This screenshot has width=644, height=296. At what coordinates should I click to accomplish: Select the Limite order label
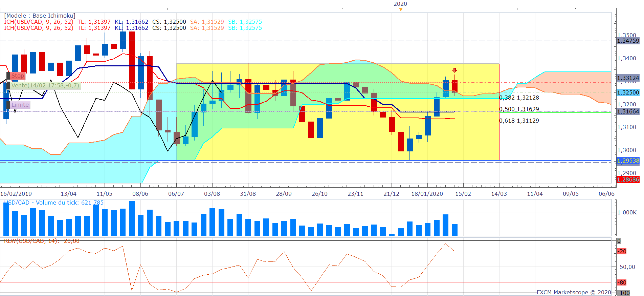tap(20, 105)
